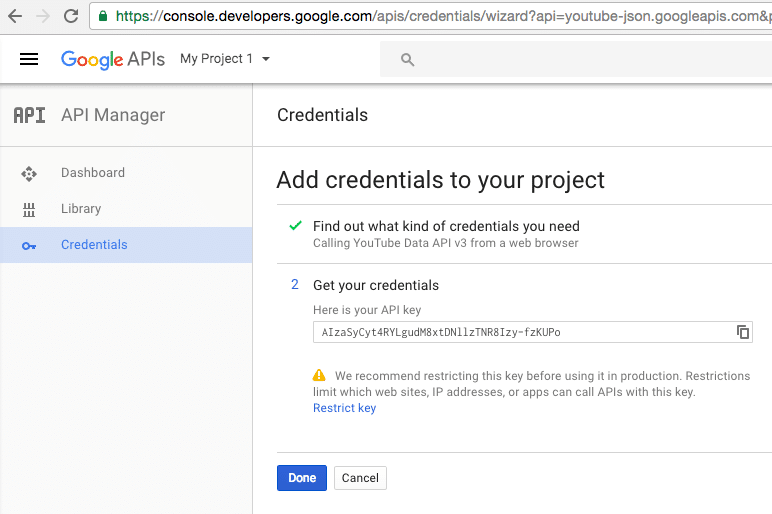This screenshot has width=772, height=514.
Task: Click the 'Add credentials to your project' heading
Action: click(x=440, y=180)
